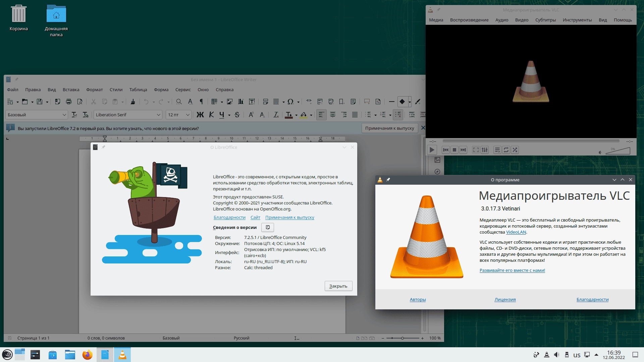Expand insert table dropdown arrow in Writer
Screen dimensions: 644x362
pyautogui.click(x=222, y=102)
